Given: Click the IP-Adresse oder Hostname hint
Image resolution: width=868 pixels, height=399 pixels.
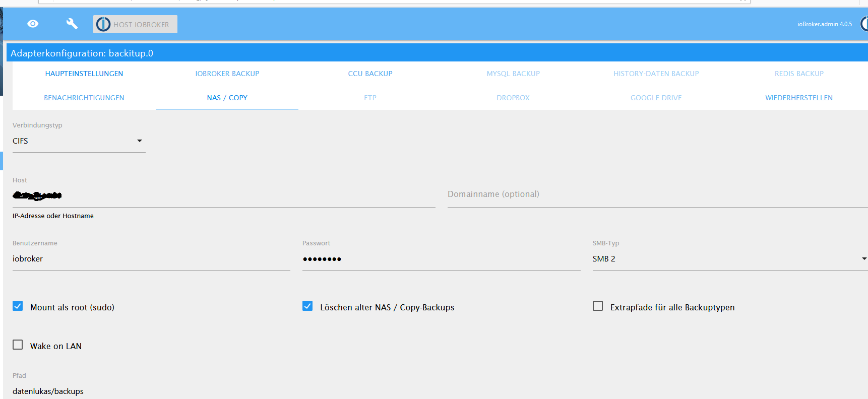Looking at the screenshot, I should coord(53,216).
